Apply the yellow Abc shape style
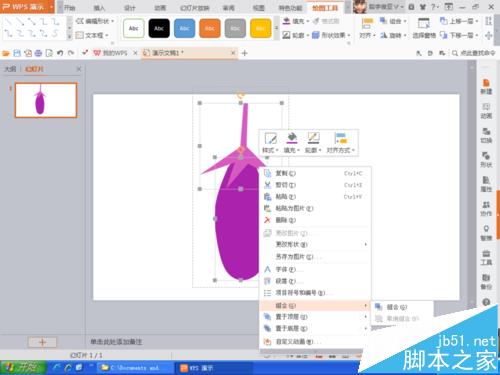The width and height of the screenshot is (500, 375). pos(260,28)
